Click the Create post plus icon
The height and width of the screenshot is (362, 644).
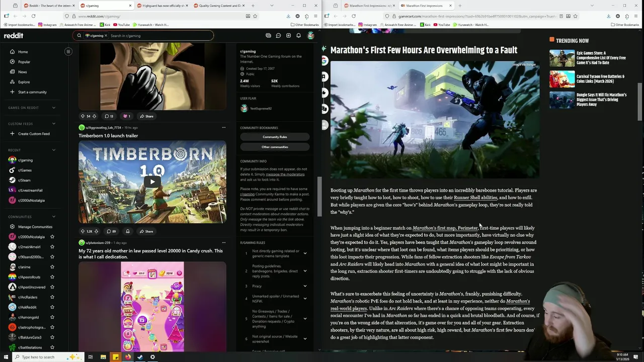click(288, 36)
